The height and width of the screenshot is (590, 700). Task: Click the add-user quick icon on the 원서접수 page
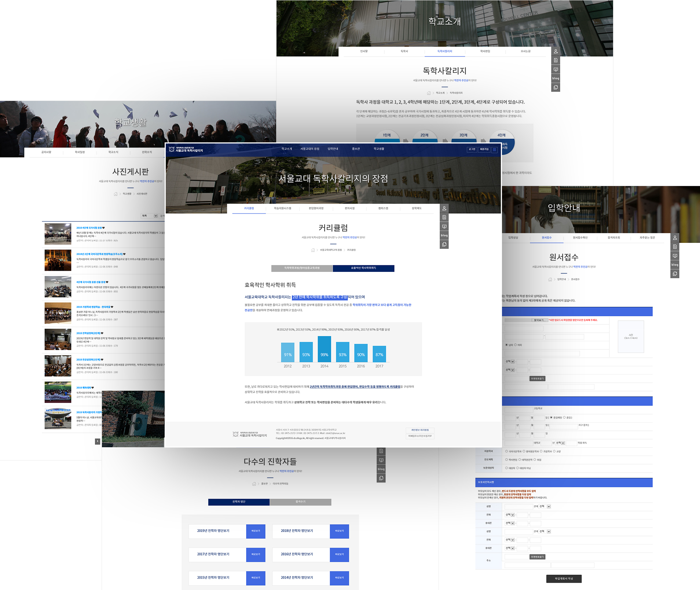coord(675,238)
